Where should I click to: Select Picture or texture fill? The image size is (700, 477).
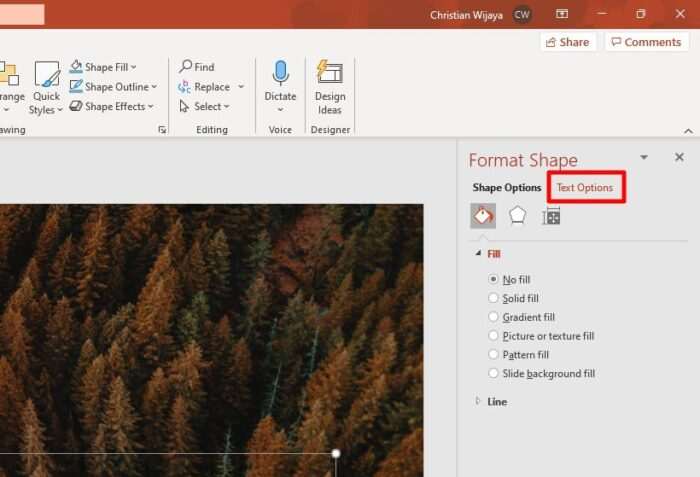(541, 336)
